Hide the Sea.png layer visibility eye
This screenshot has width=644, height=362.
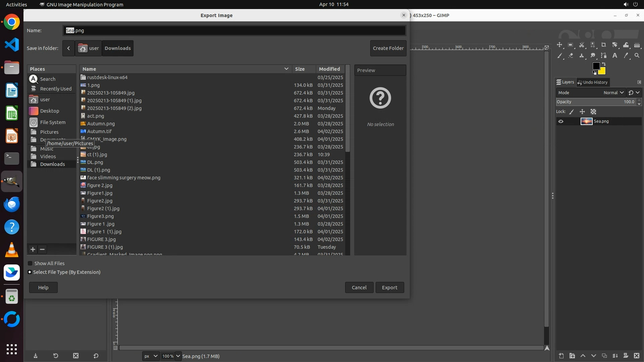coord(561,121)
